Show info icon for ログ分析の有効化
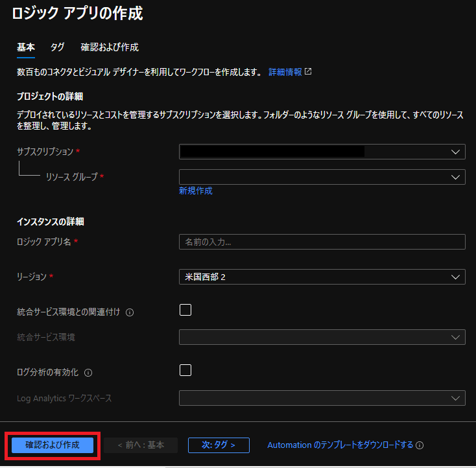This screenshot has width=476, height=468. [88, 373]
